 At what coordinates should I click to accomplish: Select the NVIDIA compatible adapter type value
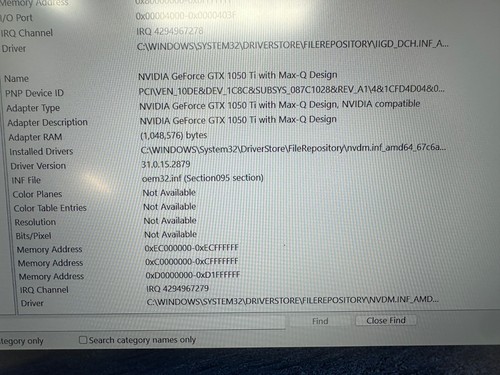point(279,105)
